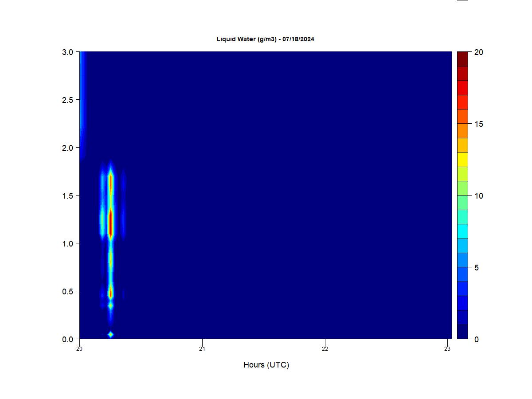Click the small diamond blob near 0.05 altitude
532x399 pixels.
[110, 335]
